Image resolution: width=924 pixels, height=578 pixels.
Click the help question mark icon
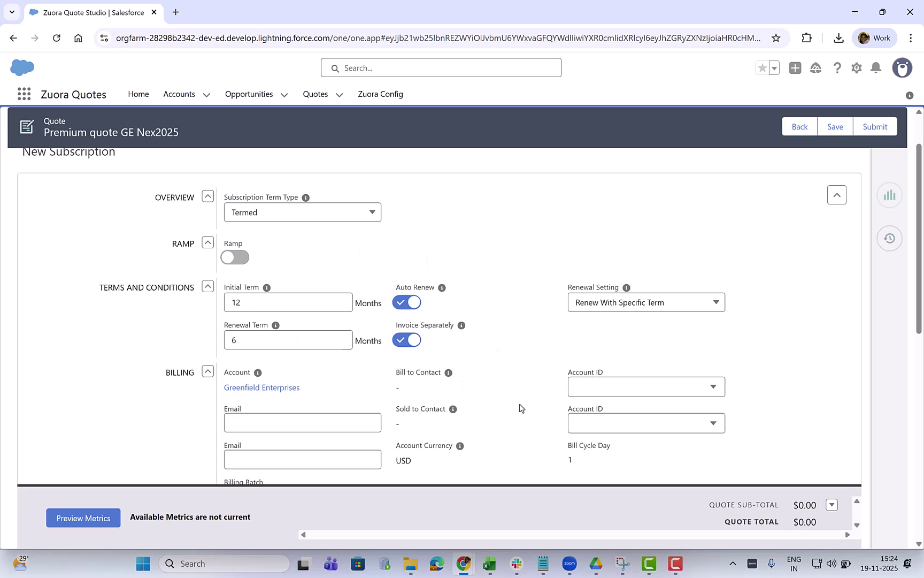tap(837, 68)
